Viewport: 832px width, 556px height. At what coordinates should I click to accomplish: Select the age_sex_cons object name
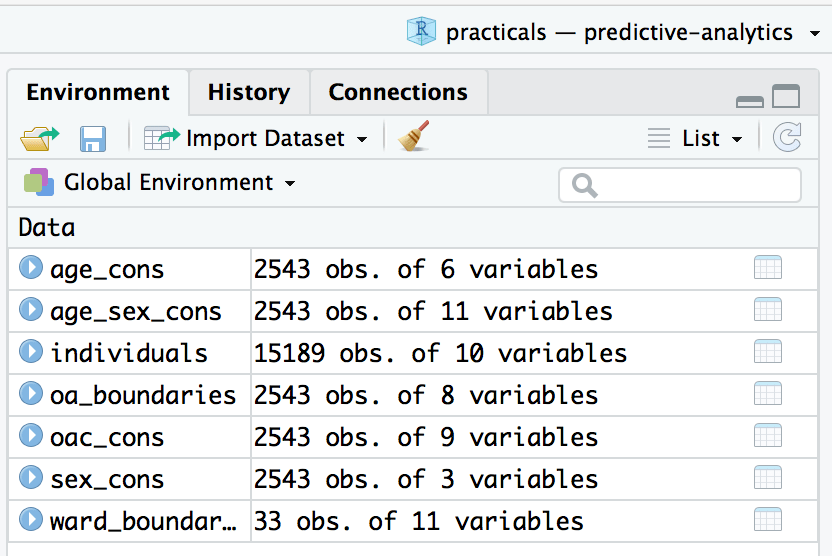(136, 311)
